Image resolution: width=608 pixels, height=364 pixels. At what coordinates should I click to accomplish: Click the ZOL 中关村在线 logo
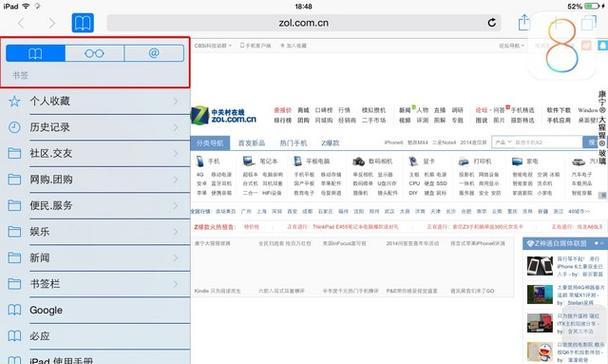(x=224, y=116)
